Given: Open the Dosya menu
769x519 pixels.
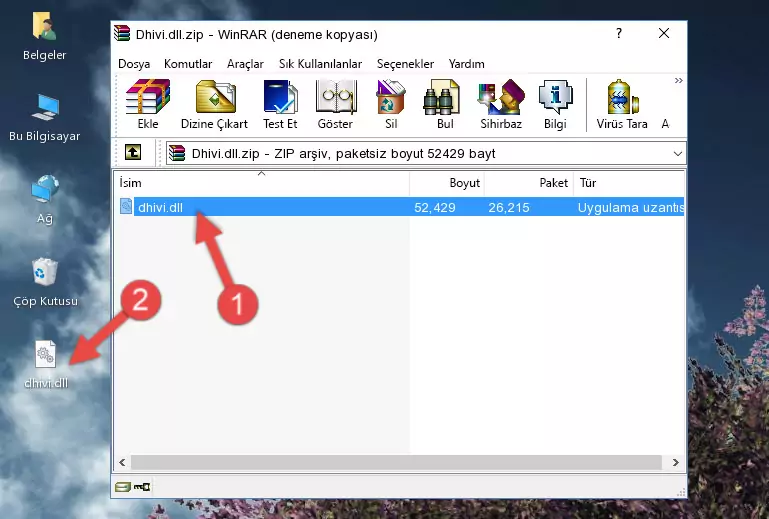Looking at the screenshot, I should [x=134, y=64].
